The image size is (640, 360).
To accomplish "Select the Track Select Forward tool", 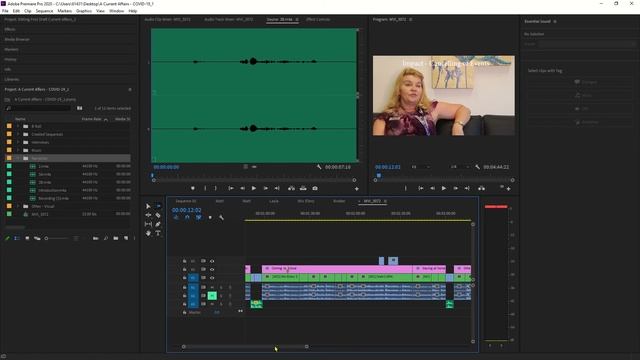I will tap(158, 207).
